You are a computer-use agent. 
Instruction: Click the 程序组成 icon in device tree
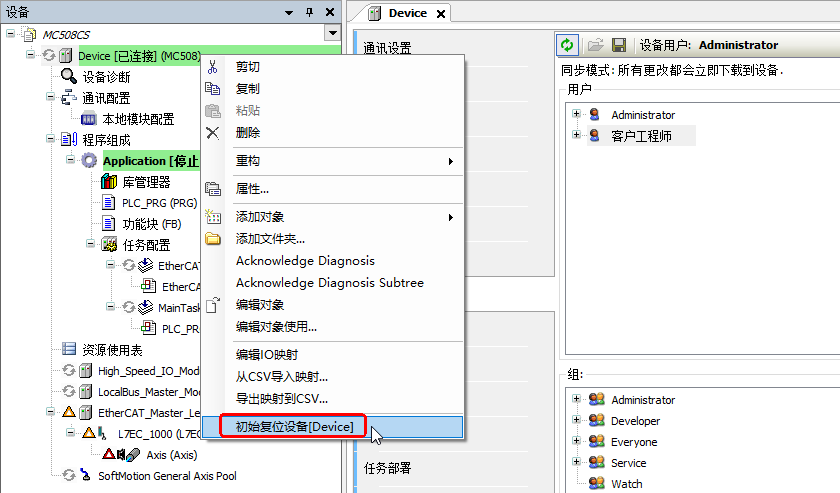69,140
